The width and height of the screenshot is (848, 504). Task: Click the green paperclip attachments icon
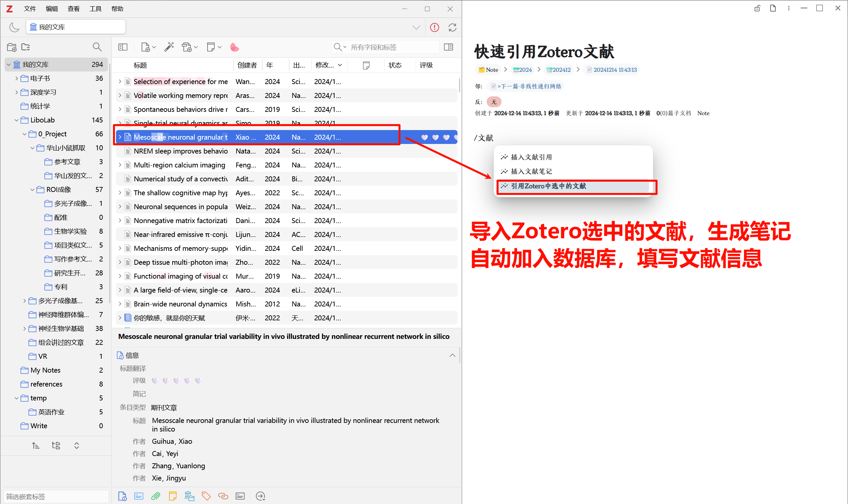click(156, 496)
